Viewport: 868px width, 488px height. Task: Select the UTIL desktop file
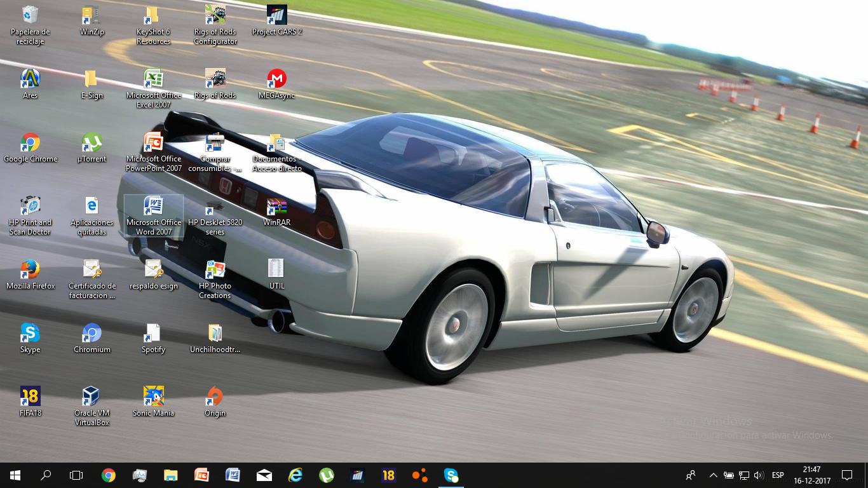[x=276, y=274]
